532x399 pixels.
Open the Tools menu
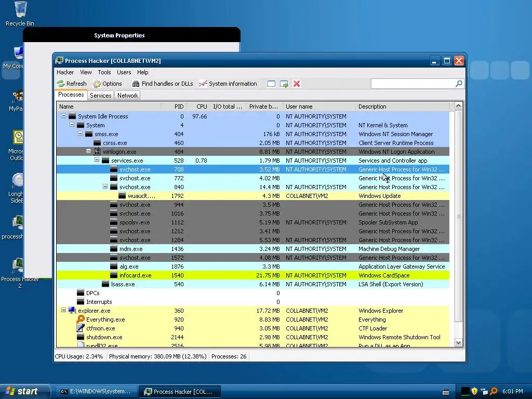(104, 72)
